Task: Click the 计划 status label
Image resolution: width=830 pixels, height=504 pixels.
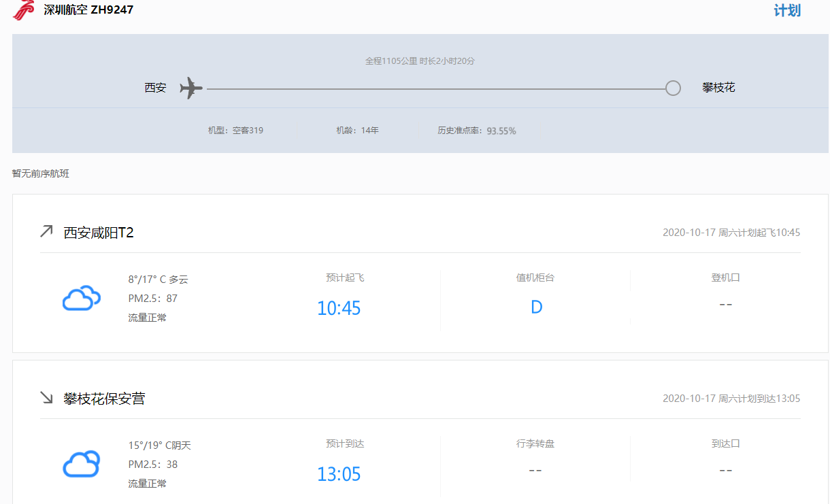Action: click(787, 11)
